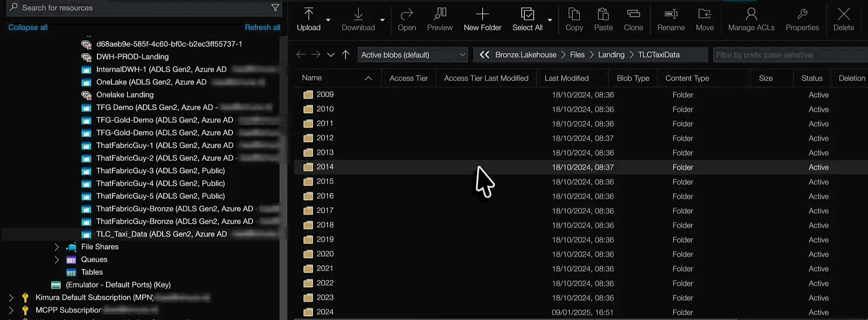Select the 2014 folder row
Image resolution: width=868 pixels, height=320 pixels.
point(580,167)
